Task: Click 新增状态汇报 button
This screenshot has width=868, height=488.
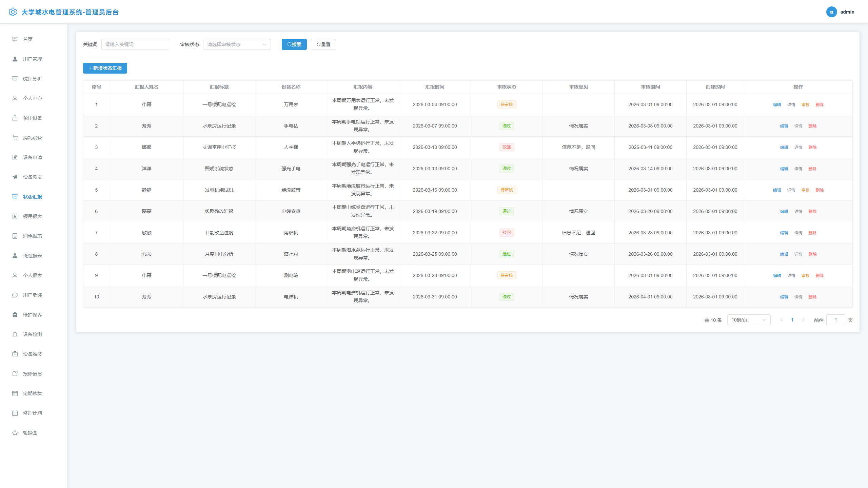Action: [105, 68]
